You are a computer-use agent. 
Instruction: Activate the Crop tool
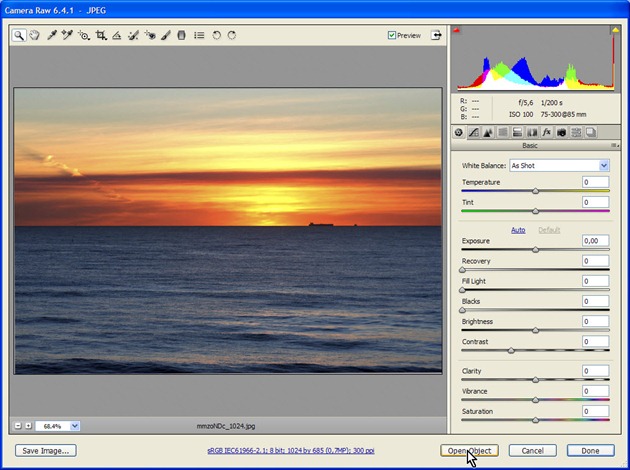tap(101, 35)
